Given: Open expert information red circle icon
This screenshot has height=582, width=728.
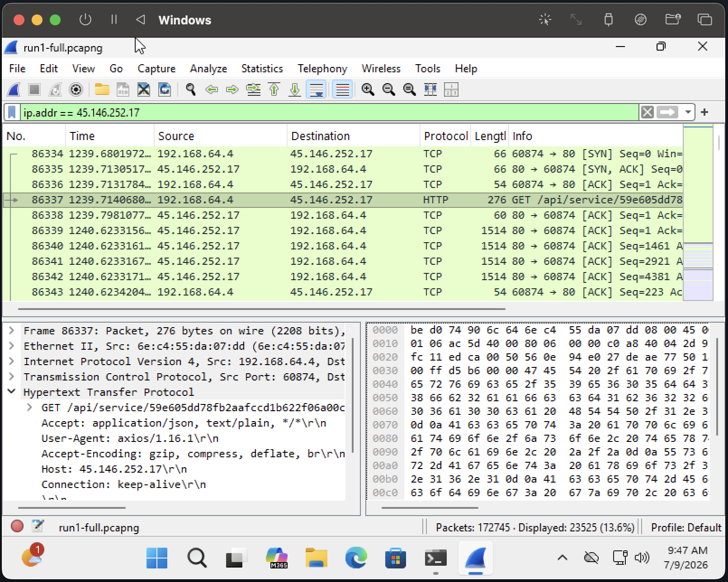Looking at the screenshot, I should [17, 526].
